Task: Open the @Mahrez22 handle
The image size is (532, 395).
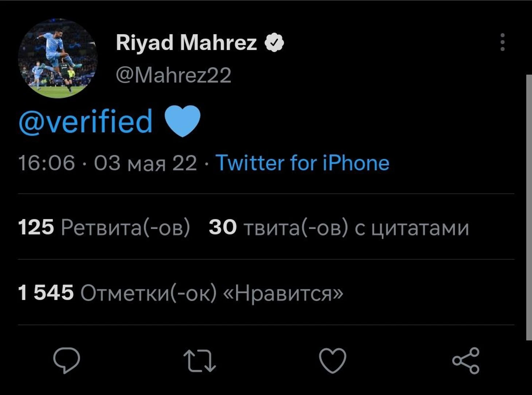Action: 173,75
